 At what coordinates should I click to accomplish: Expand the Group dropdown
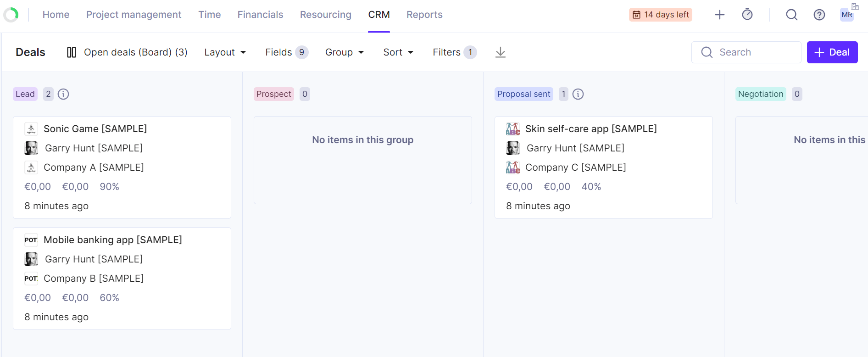point(344,52)
